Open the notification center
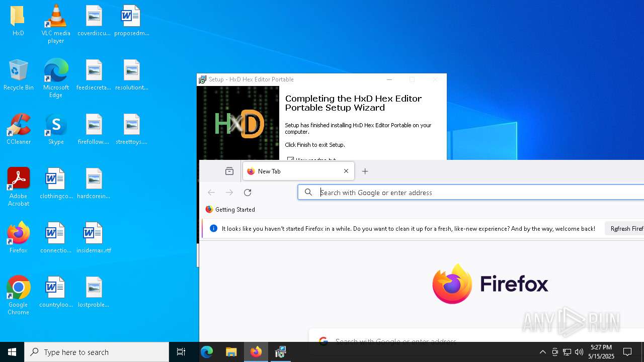This screenshot has height=362, width=644. pyautogui.click(x=627, y=352)
